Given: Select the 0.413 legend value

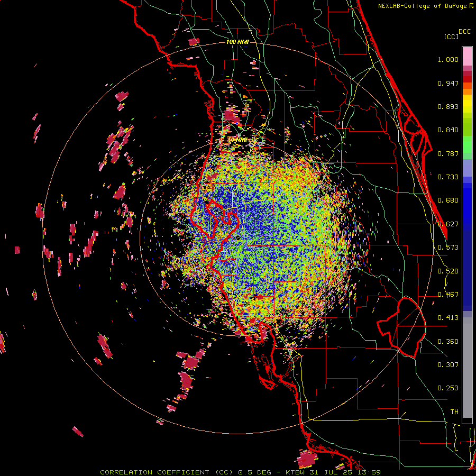Looking at the screenshot, I should point(448,318).
